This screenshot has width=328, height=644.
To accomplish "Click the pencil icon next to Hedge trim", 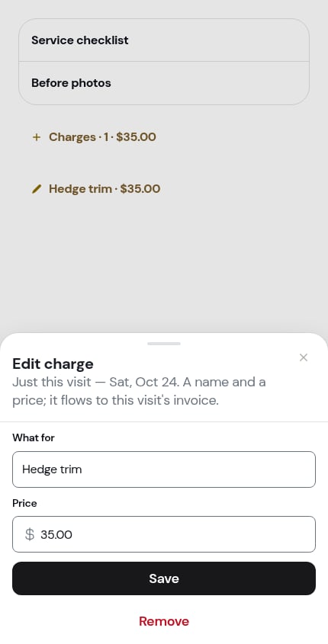I will coord(37,189).
